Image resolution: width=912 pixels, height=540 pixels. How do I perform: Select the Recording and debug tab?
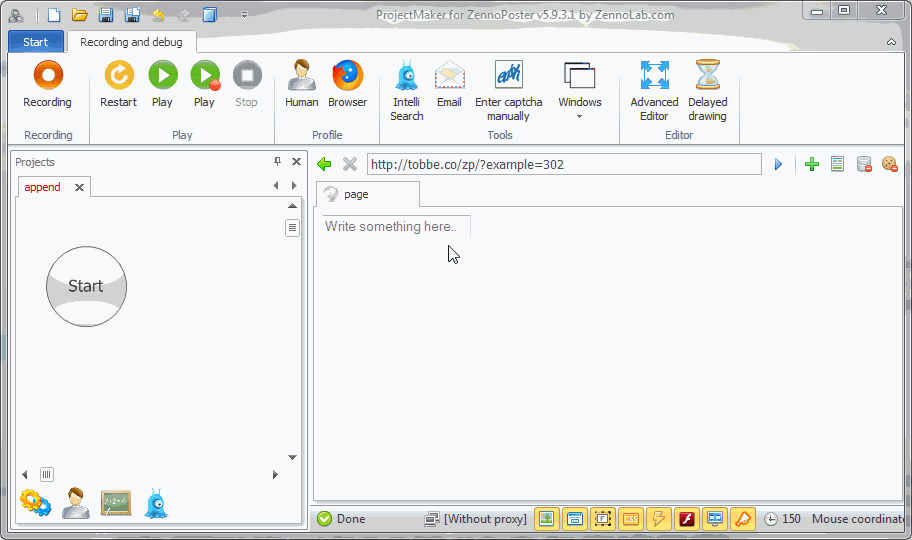point(131,42)
